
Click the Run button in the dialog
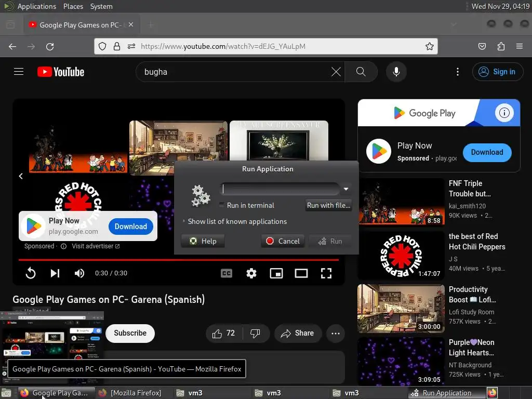point(330,241)
